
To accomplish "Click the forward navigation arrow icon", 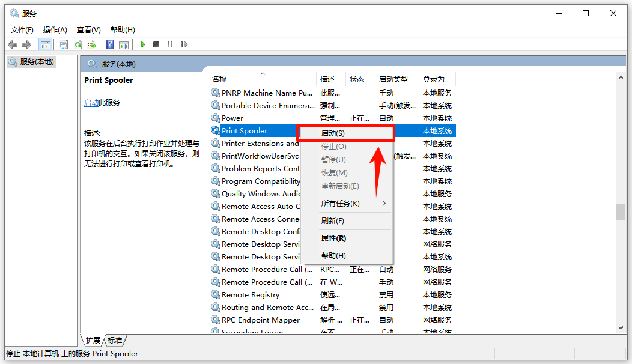I will click(27, 44).
